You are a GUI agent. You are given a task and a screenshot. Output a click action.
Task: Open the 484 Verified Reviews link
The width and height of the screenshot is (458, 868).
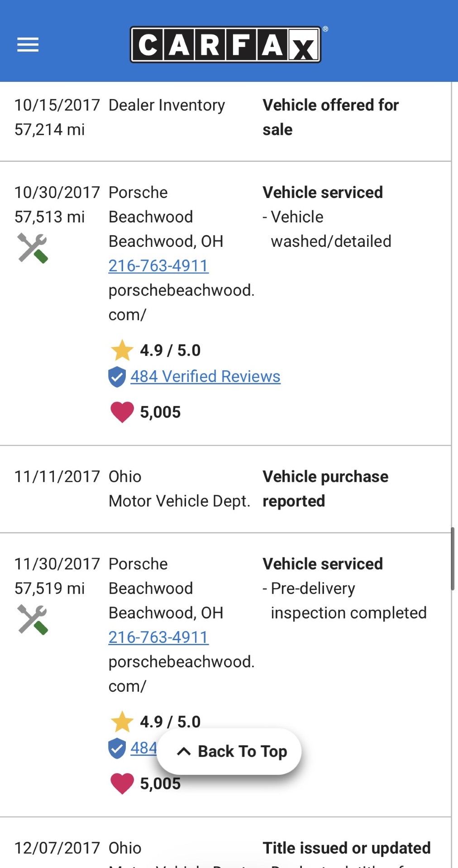click(x=205, y=377)
